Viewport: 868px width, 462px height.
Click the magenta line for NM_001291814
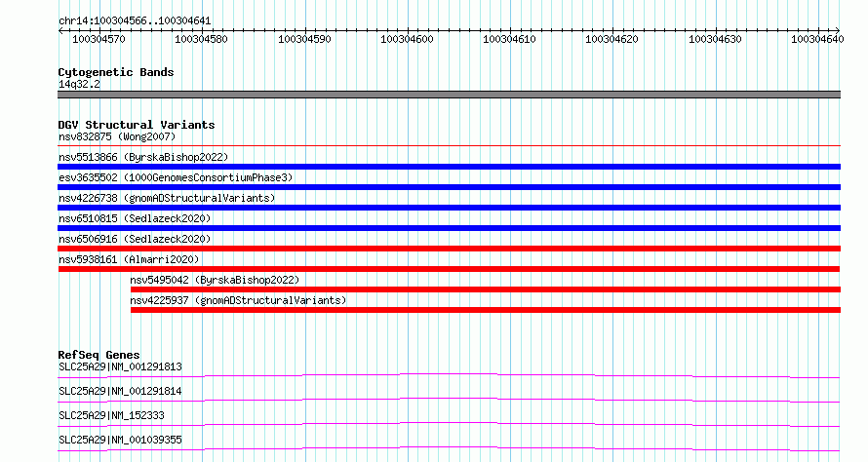pos(449,401)
